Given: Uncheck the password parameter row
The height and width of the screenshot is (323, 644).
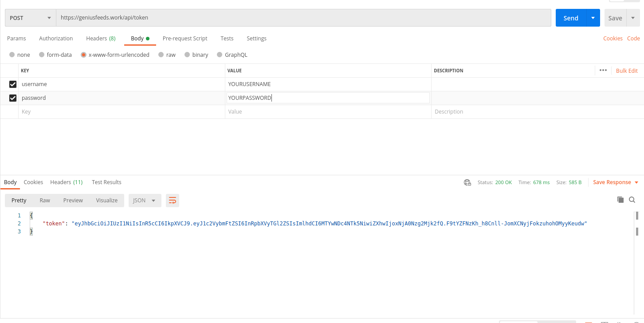Looking at the screenshot, I should point(13,98).
